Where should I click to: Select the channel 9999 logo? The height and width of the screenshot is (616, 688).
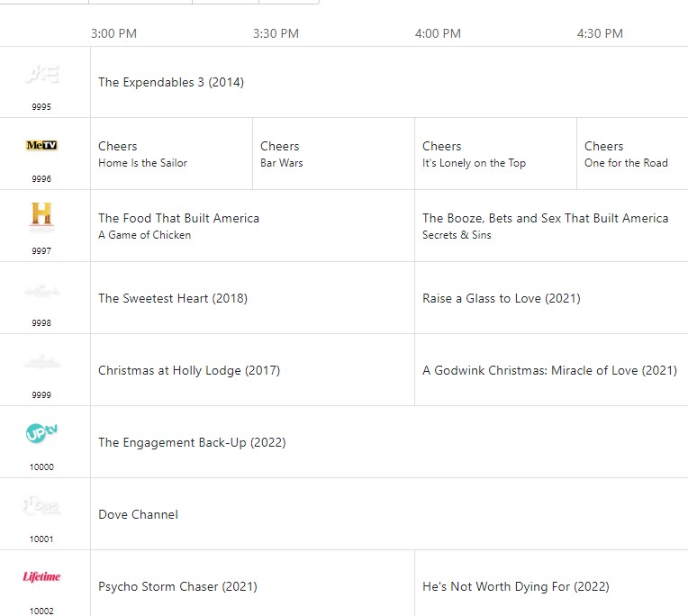pos(41,362)
